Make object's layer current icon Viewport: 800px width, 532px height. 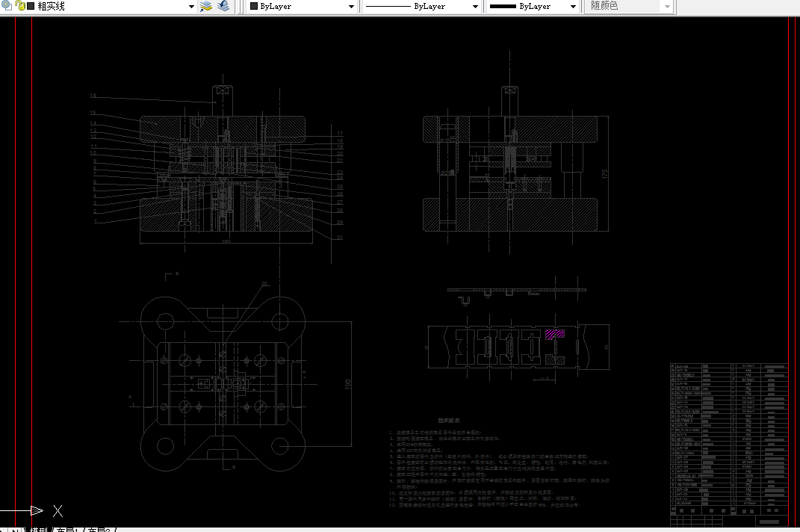point(206,6)
